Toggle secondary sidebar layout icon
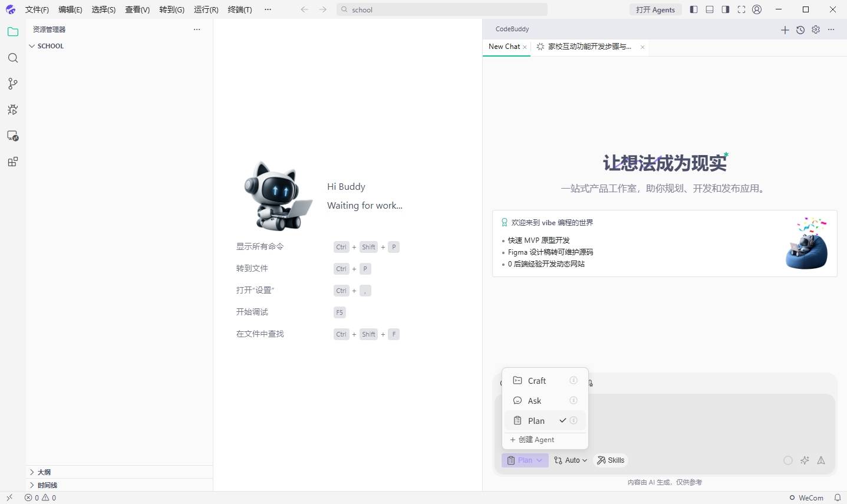 click(x=726, y=9)
